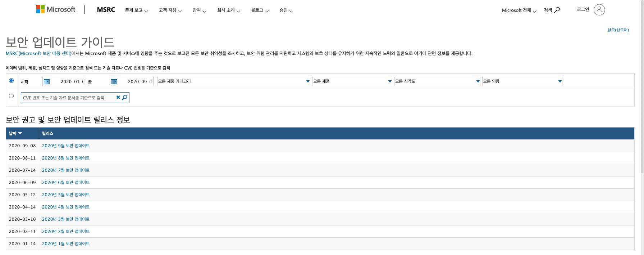The height and width of the screenshot is (255, 644).
Task: Click the Microsoft logo
Action: pyautogui.click(x=56, y=9)
